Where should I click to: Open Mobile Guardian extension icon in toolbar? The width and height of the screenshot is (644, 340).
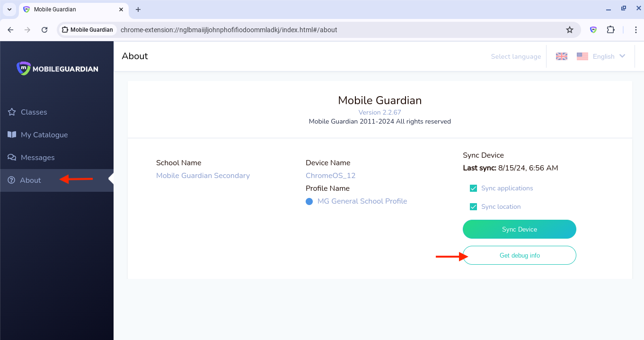pos(593,30)
